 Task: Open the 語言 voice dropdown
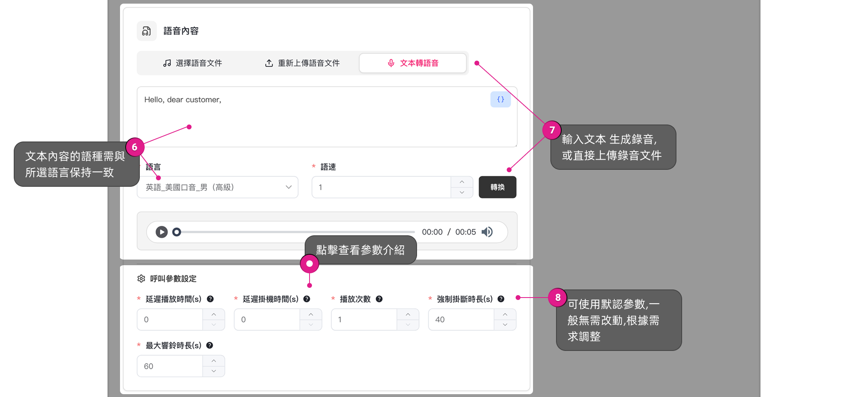point(217,187)
